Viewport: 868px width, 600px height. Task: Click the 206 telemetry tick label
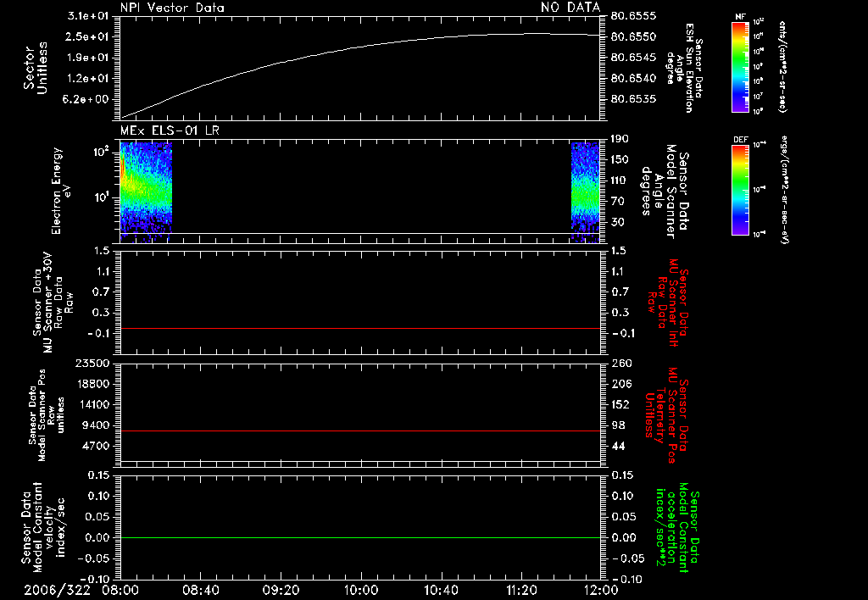(x=620, y=384)
